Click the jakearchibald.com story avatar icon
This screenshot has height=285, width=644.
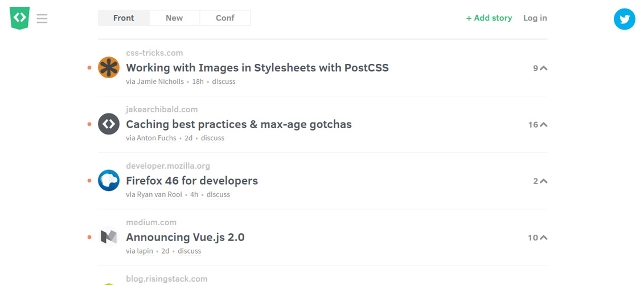pos(108,124)
